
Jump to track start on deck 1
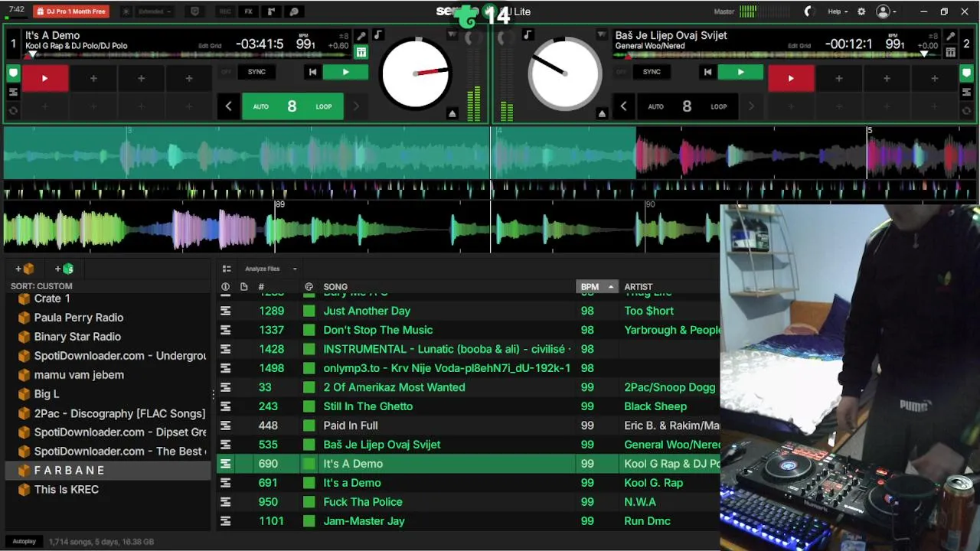click(312, 72)
